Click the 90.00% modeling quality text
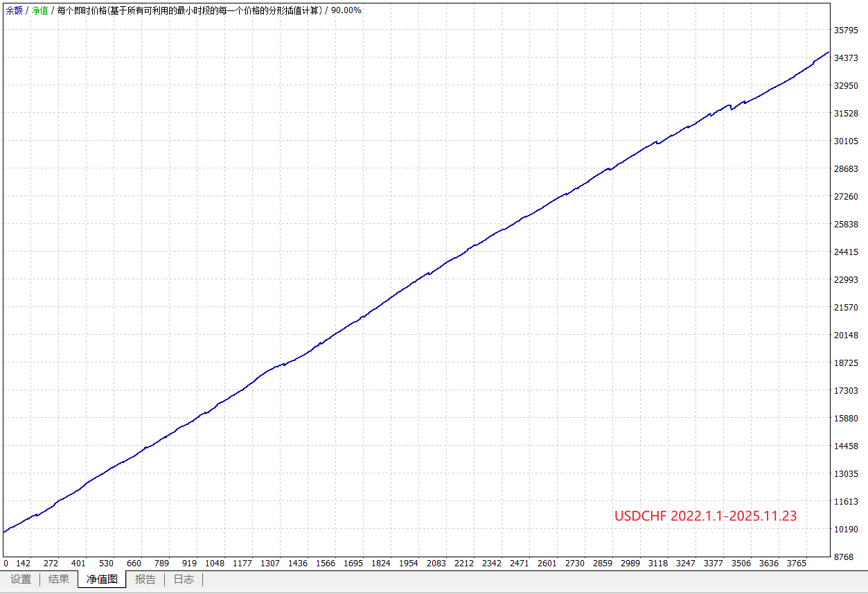Screen dimensions: 868x594 [346, 10]
